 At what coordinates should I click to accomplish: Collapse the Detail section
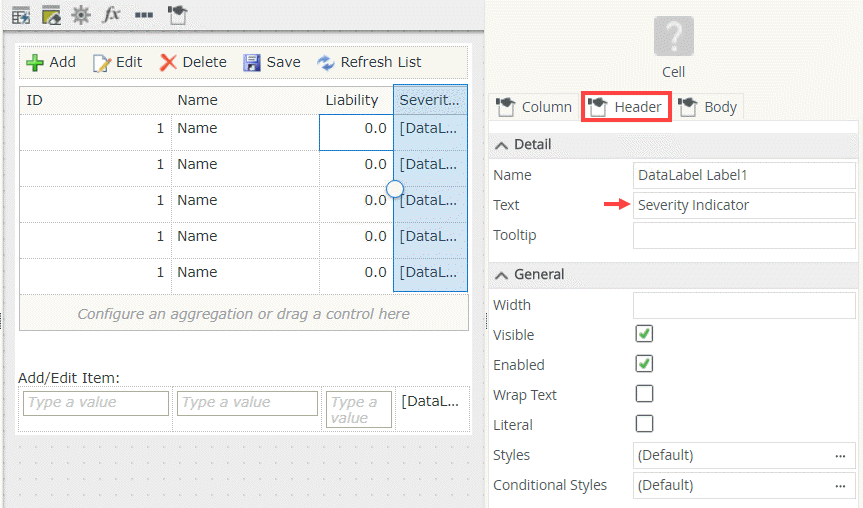pyautogui.click(x=502, y=144)
